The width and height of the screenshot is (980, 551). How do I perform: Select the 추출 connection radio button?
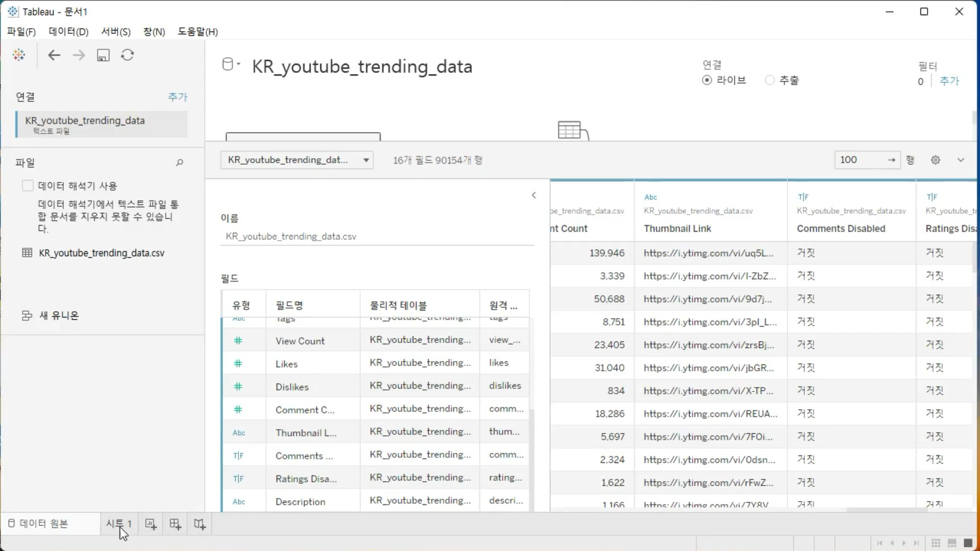(x=770, y=80)
